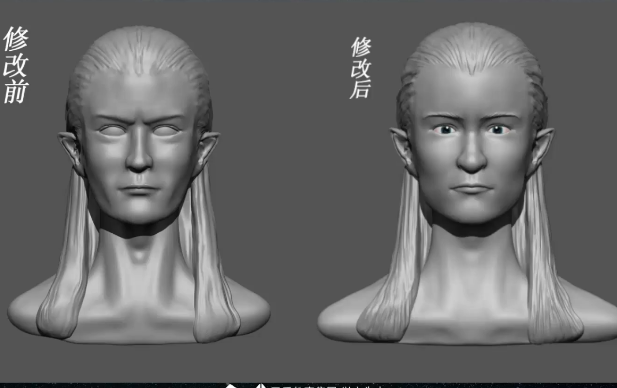This screenshot has height=388, width=617.
Task: Click the after model's chin
Action: [x=472, y=211]
